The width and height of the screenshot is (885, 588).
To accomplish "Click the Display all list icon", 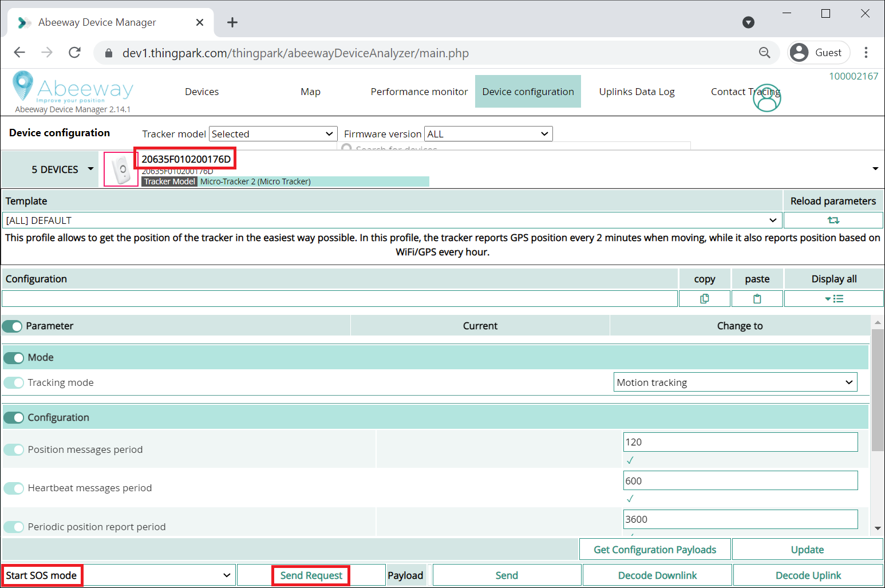I will tap(834, 298).
